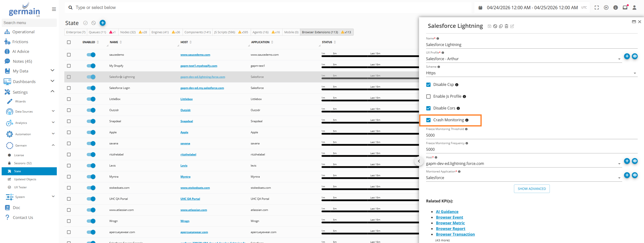The image size is (644, 243).
Task: Open the inbox notifications icon
Action: (625, 8)
